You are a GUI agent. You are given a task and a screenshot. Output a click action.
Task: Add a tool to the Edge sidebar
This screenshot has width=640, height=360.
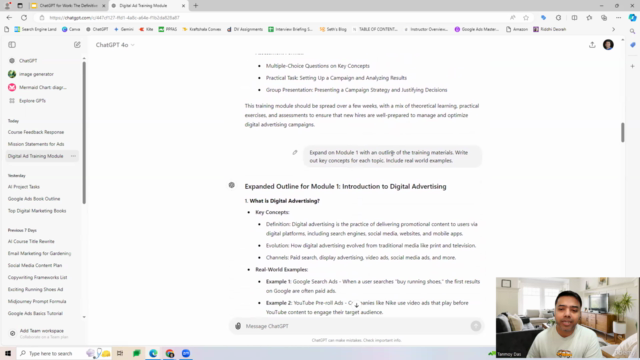[632, 66]
